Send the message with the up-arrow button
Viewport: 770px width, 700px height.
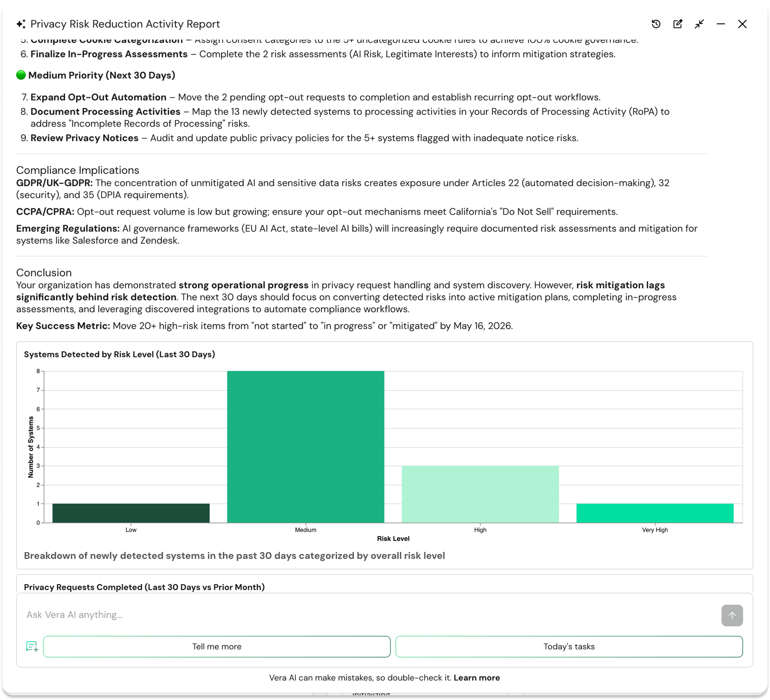coord(732,615)
